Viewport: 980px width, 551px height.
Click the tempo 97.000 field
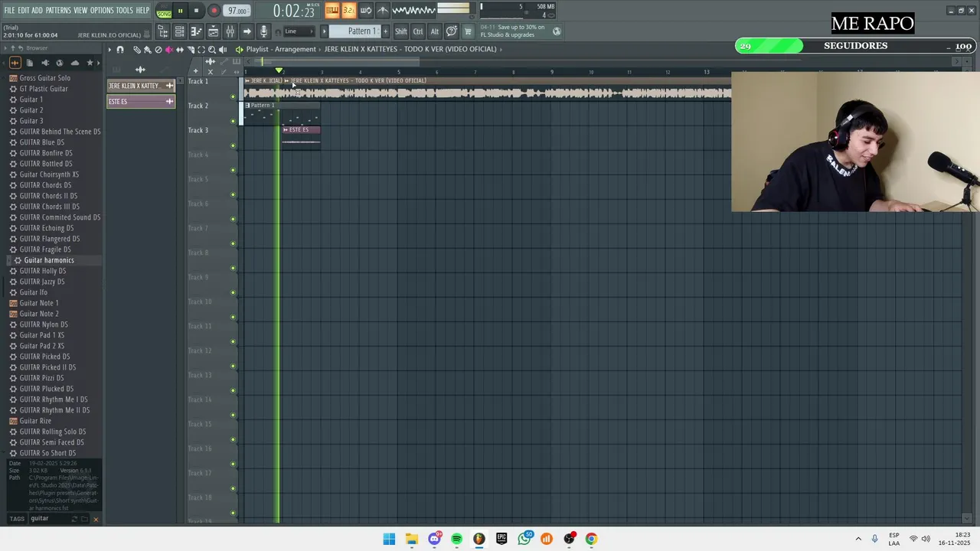tap(237, 11)
